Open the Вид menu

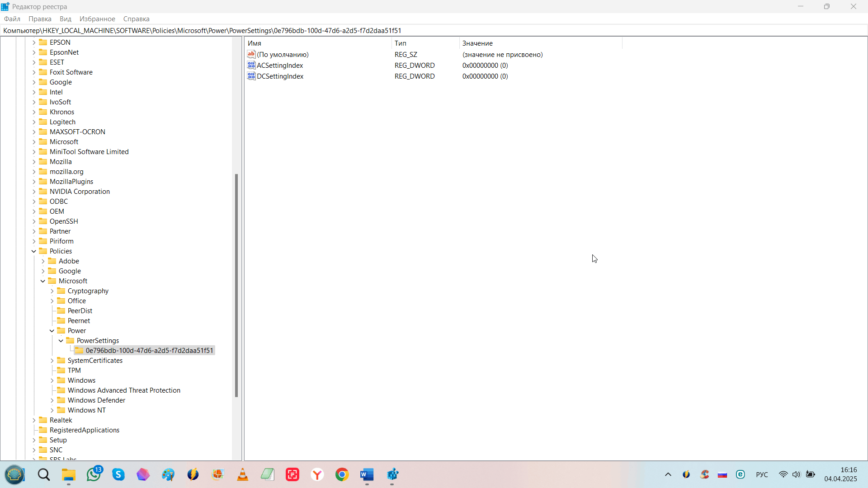(66, 19)
